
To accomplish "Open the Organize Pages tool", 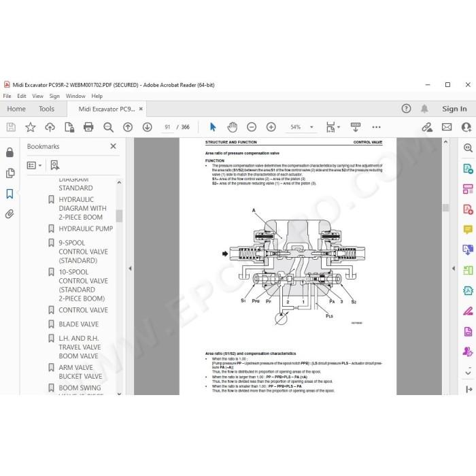I will (x=468, y=188).
